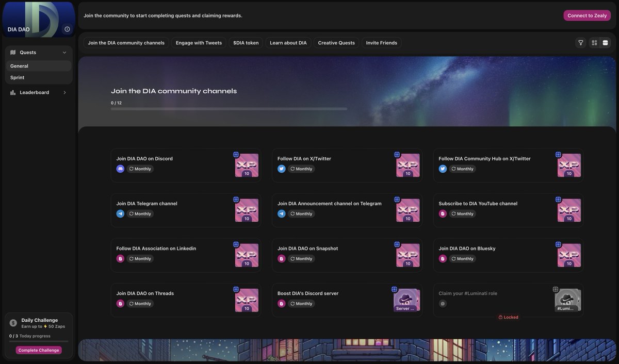The image size is (619, 364).
Task: Click the info icon next to DIA DAO
Action: (x=67, y=29)
